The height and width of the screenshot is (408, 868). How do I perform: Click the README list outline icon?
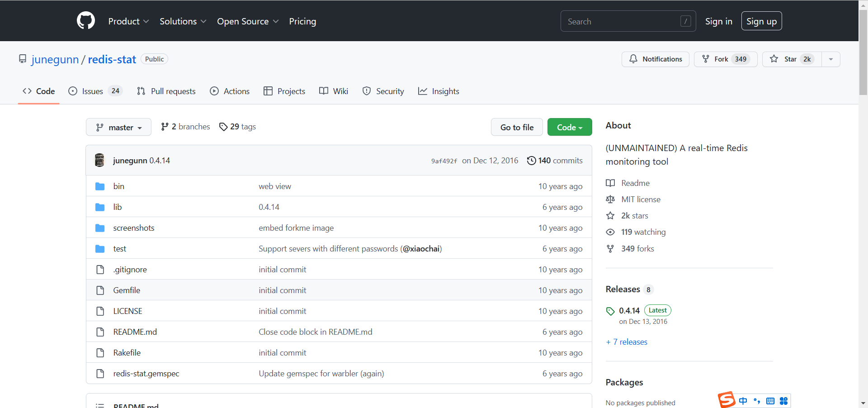coord(100,405)
